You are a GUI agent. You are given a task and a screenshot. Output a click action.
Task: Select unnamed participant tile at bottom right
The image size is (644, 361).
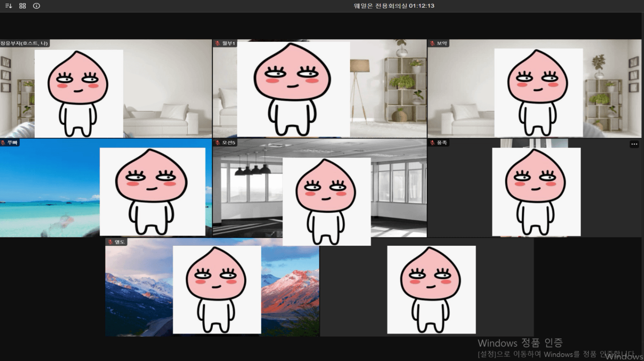coord(427,287)
